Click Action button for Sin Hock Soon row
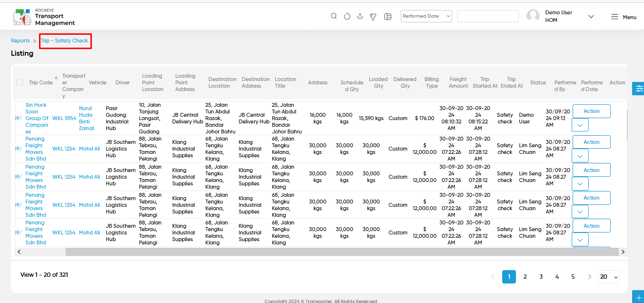Viewport: 644px width, 303px height. coord(591,111)
